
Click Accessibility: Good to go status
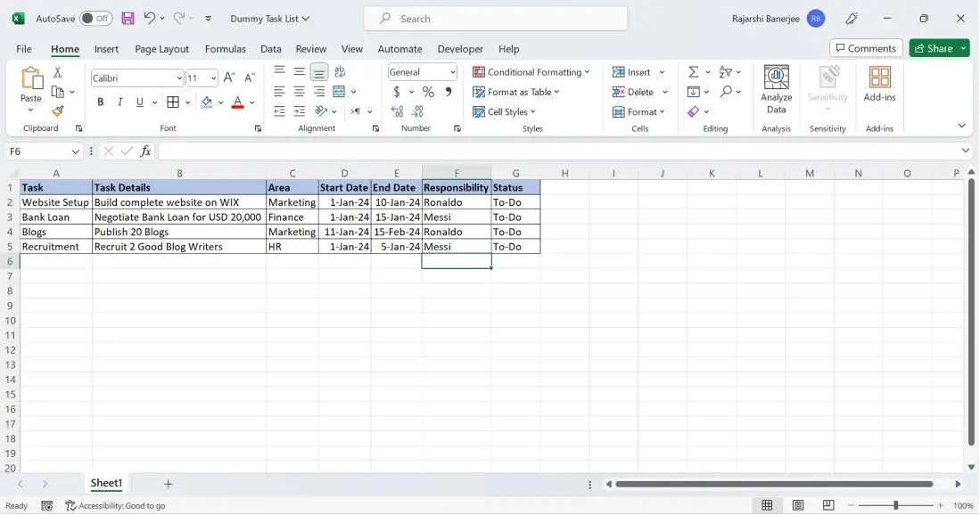116,505
